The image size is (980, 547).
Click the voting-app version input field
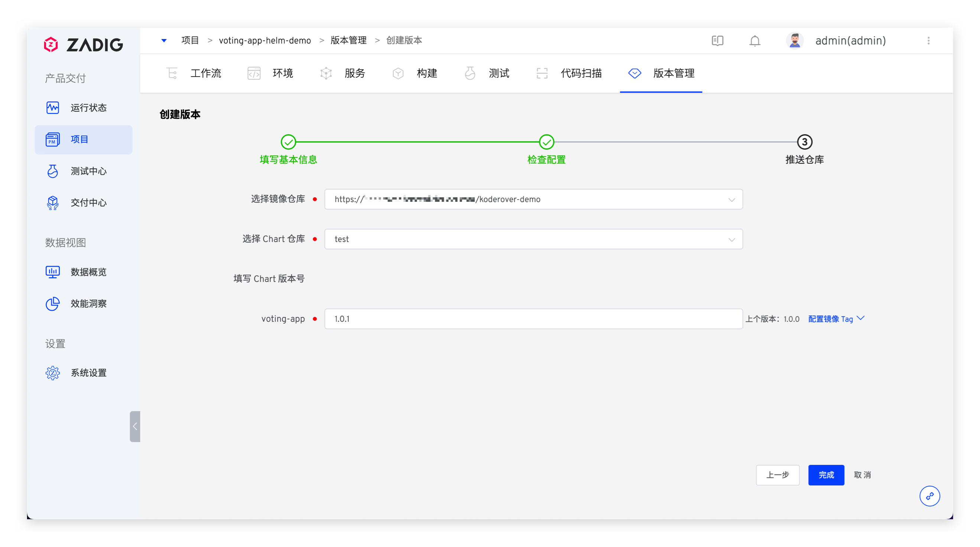533,318
